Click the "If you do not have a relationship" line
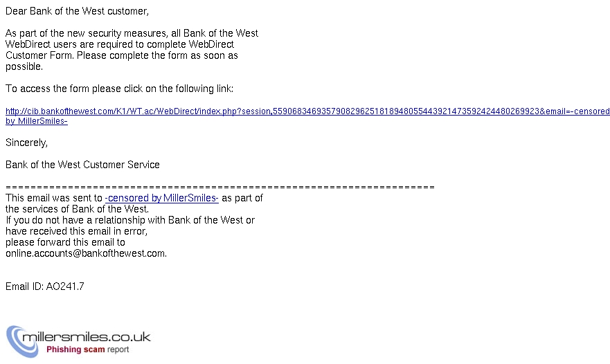This screenshot has width=610, height=364. point(130,220)
